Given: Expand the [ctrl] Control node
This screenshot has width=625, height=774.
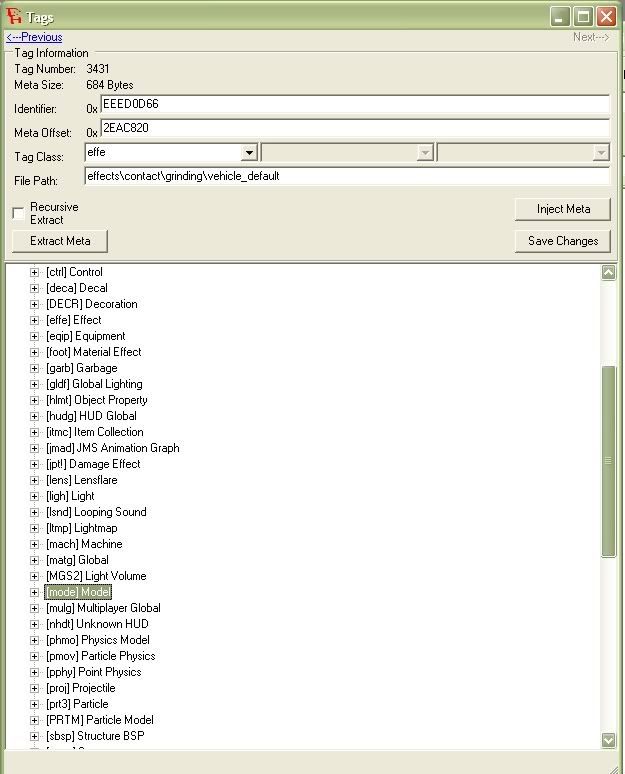Looking at the screenshot, I should click(34, 272).
